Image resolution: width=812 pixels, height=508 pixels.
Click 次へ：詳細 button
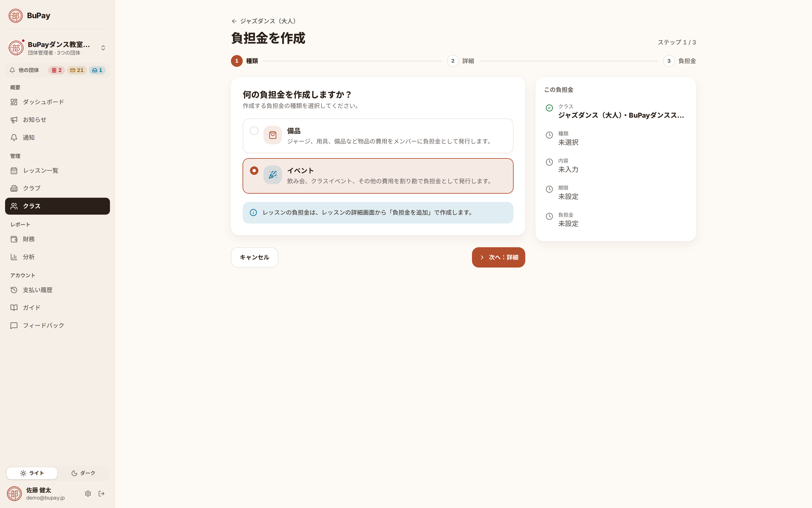(x=498, y=257)
